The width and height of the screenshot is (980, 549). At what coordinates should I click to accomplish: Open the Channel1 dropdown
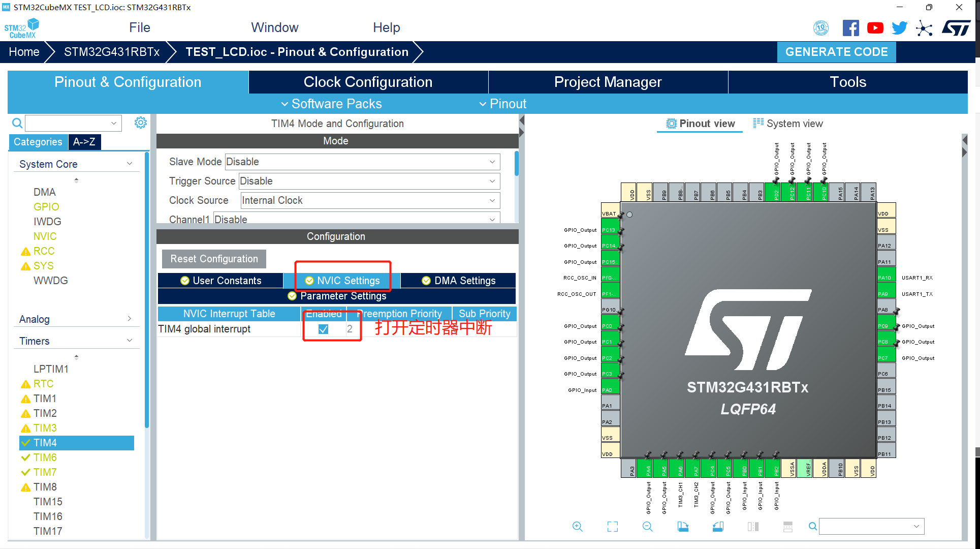click(357, 219)
